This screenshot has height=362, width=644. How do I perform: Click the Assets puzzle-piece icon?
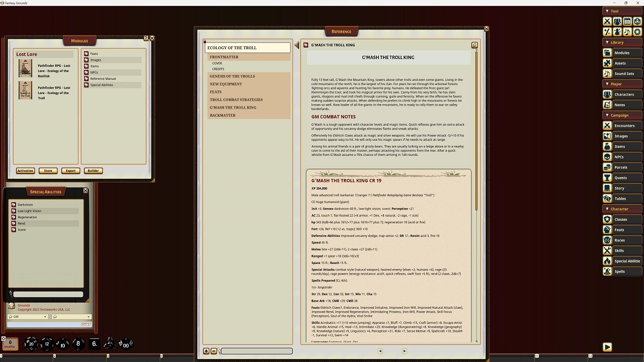point(607,63)
